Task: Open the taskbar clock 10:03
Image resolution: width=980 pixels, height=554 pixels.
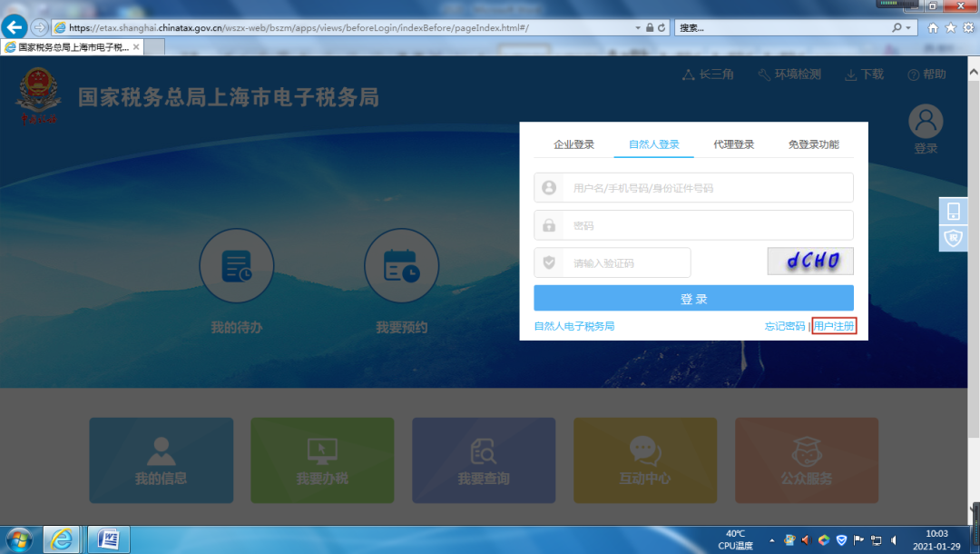Action: coord(936,539)
